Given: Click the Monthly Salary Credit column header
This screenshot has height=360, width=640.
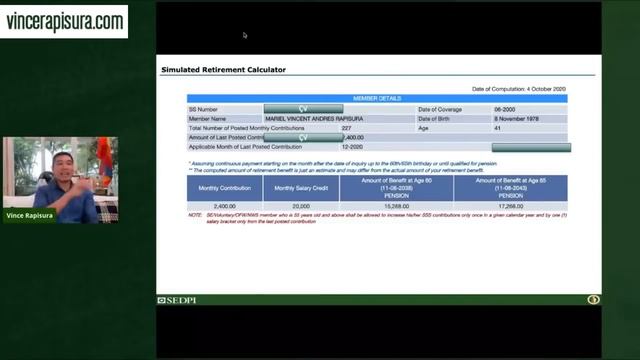Looking at the screenshot, I should (x=301, y=188).
